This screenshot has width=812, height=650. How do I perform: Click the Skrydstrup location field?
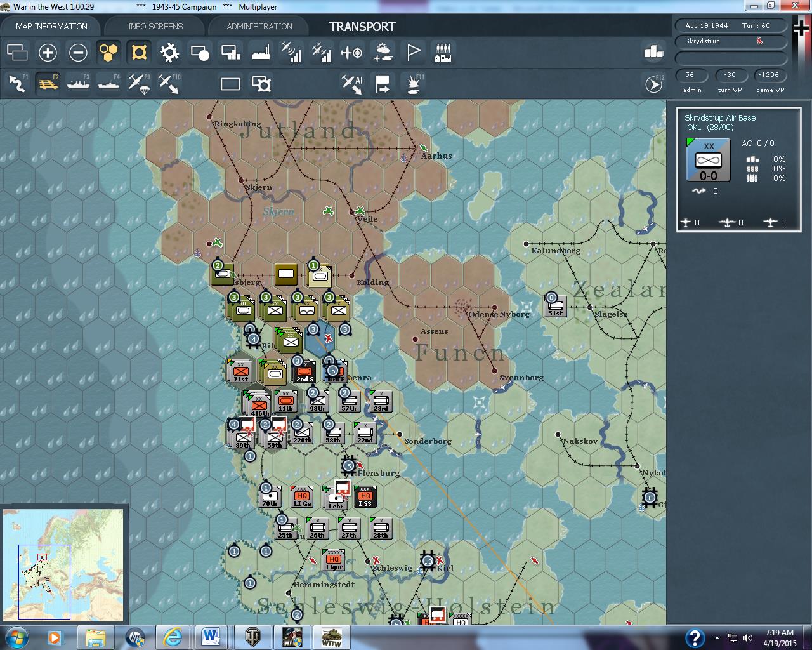(730, 41)
